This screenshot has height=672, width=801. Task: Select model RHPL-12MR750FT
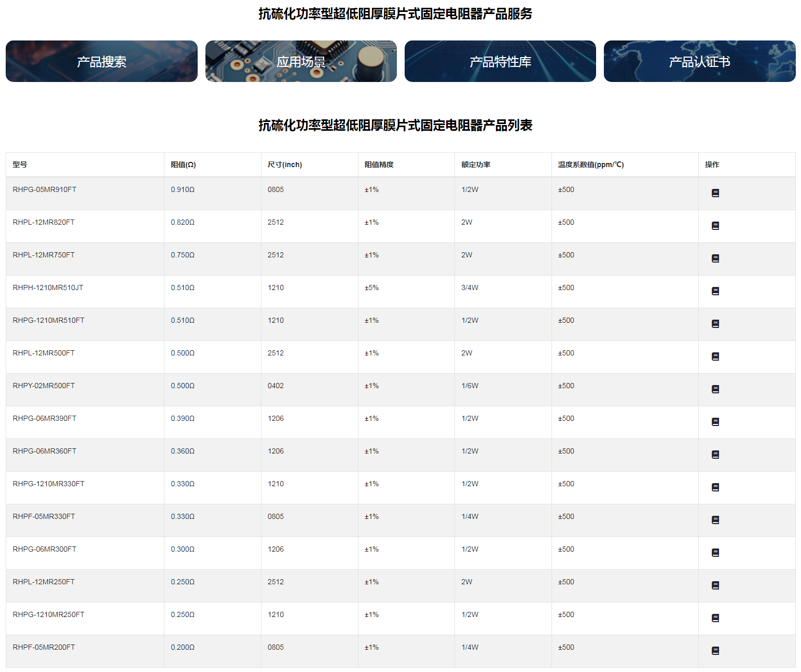[x=44, y=255]
